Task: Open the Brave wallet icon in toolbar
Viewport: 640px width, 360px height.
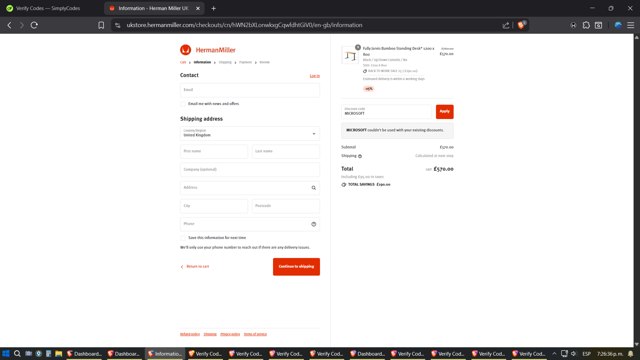Action: (598, 25)
